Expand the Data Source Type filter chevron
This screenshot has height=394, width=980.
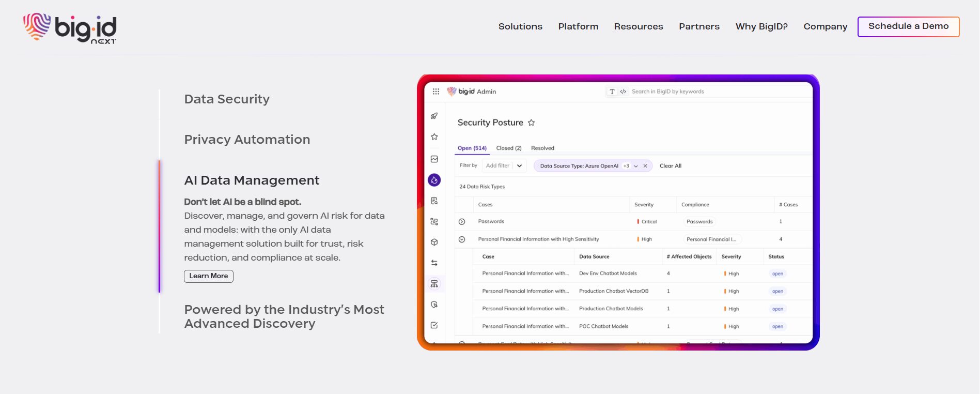click(x=636, y=166)
